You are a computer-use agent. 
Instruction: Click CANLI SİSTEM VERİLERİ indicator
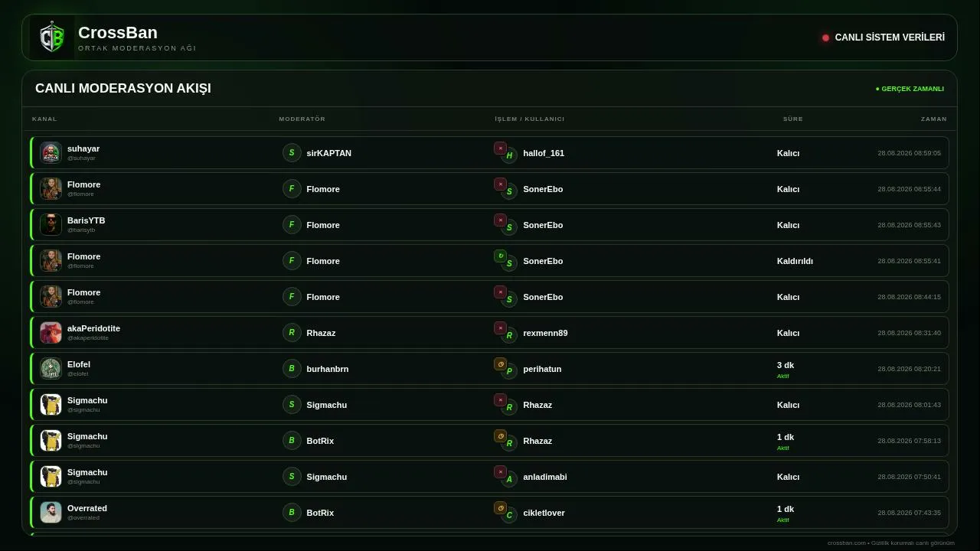884,37
